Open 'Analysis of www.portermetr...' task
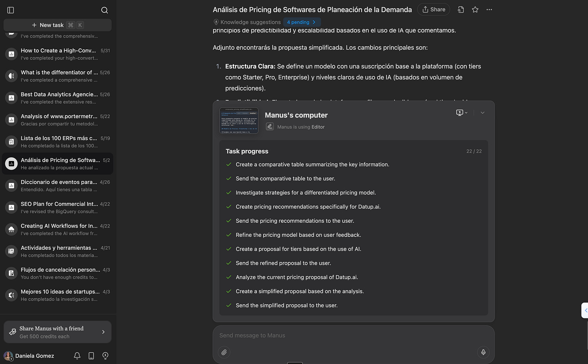588x364 pixels. (x=57, y=120)
